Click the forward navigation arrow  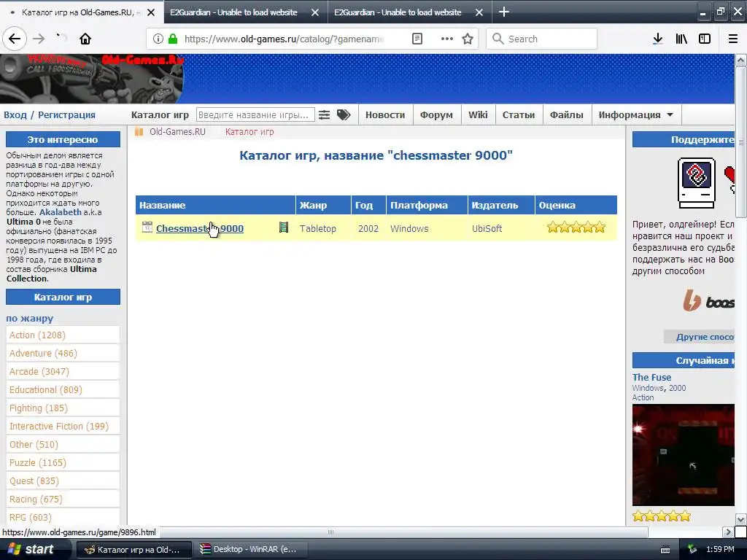pyautogui.click(x=39, y=39)
